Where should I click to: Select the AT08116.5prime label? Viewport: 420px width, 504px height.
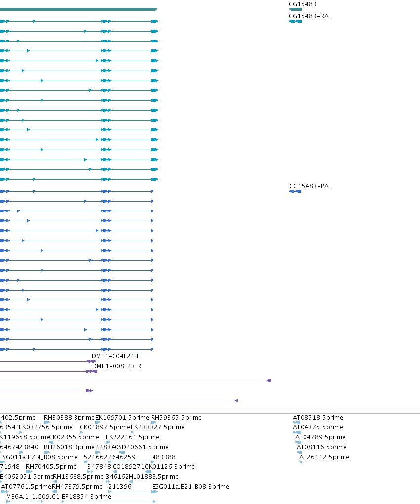[321, 447]
